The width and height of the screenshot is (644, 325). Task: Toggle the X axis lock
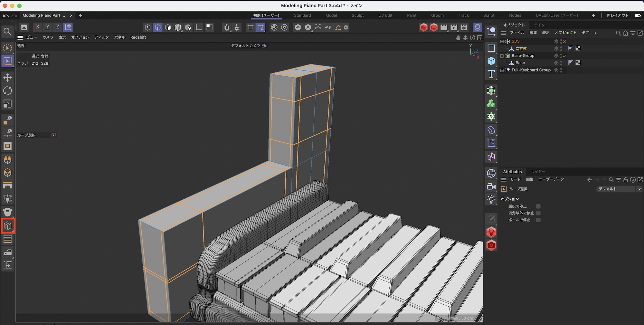pos(38,27)
